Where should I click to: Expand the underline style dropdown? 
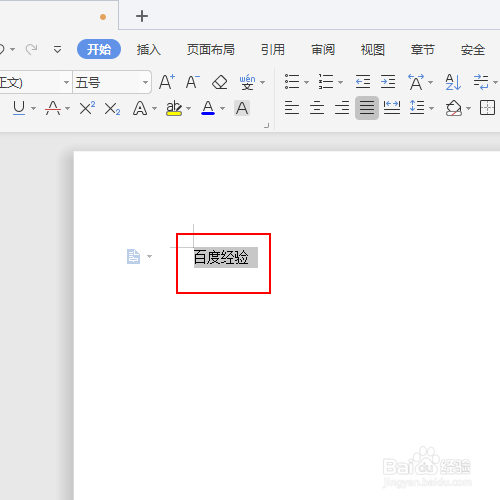tap(33, 108)
